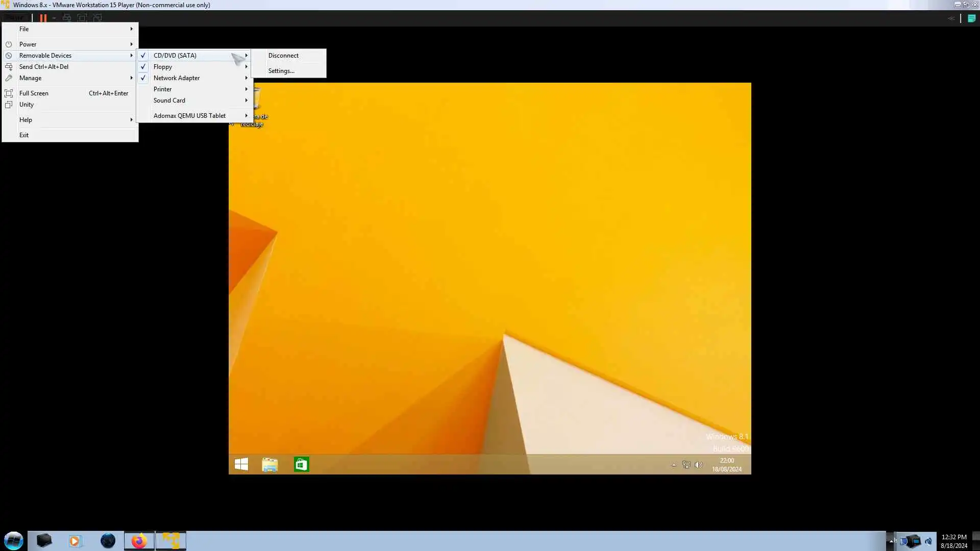The image size is (980, 551).
Task: Choose the Unity menu item
Action: click(x=27, y=105)
